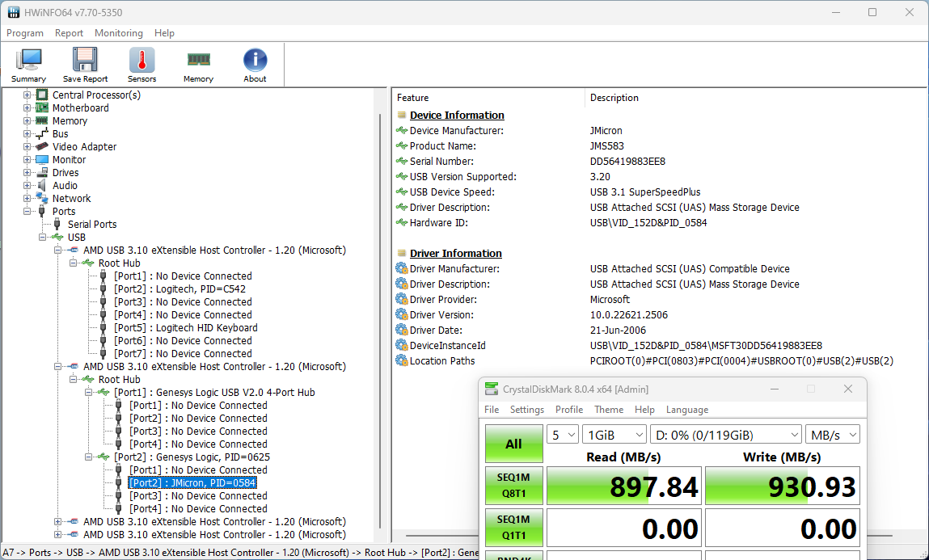
Task: Open the D: drive selection dropdown
Action: click(726, 435)
